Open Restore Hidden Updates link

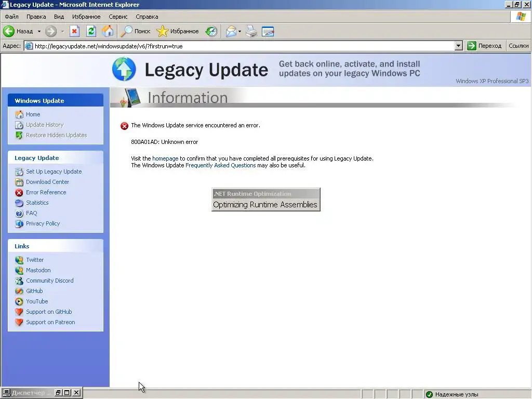click(56, 135)
